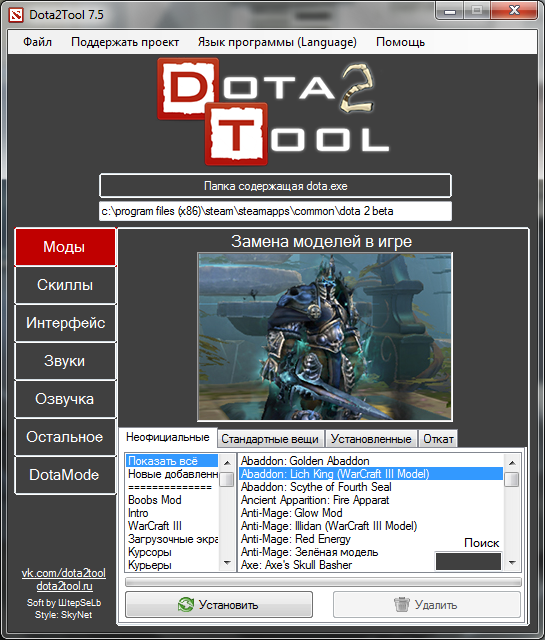Select Axe: Axe's Skull Basher
This screenshot has height=640, width=545.
click(x=337, y=565)
